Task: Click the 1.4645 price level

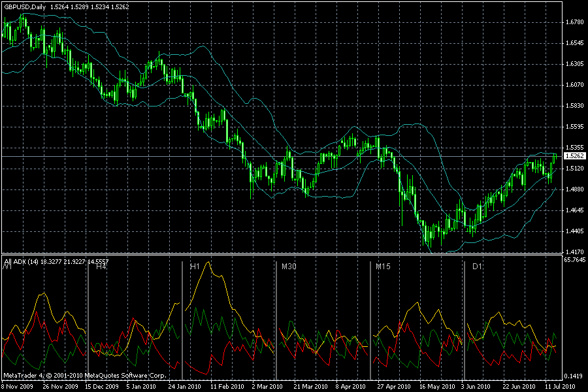Action: pyautogui.click(x=575, y=210)
